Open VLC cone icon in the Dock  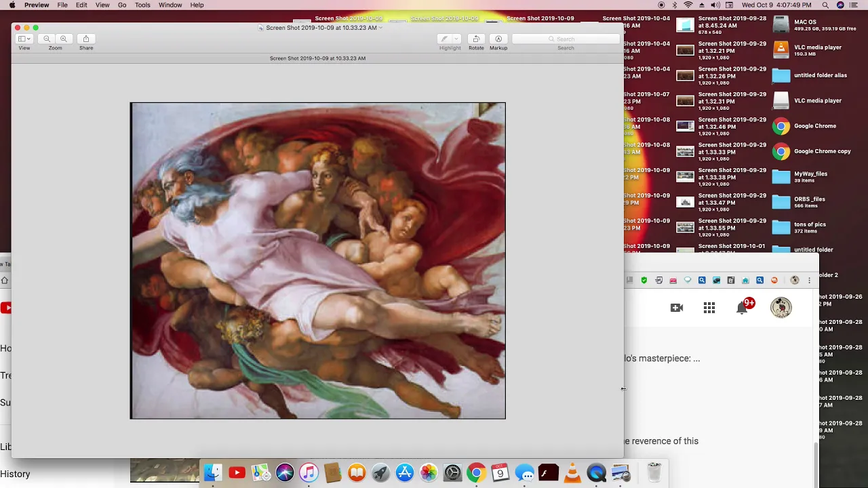click(572, 472)
